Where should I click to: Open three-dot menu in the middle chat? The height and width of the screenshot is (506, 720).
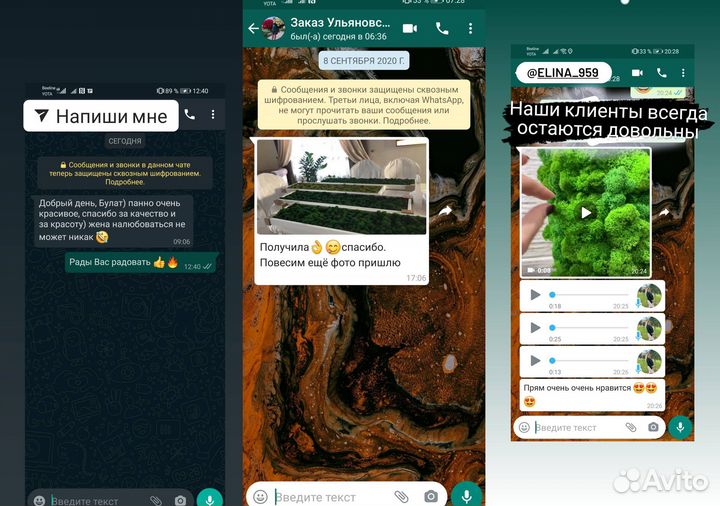(470, 29)
